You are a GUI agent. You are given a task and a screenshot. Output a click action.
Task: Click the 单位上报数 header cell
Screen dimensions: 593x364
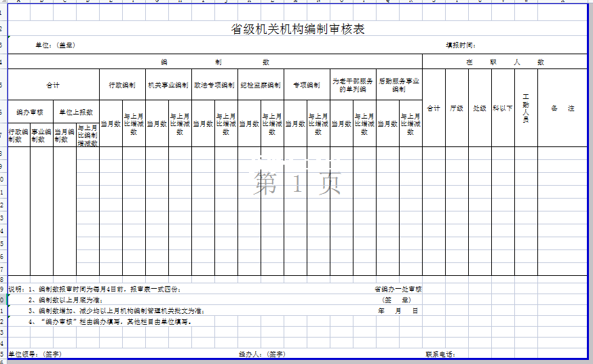[x=76, y=112]
